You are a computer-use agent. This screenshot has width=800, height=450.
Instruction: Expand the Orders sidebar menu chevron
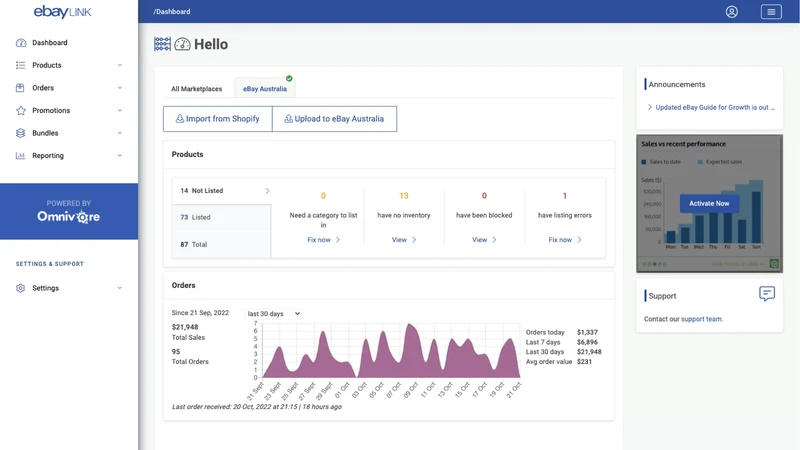click(120, 88)
